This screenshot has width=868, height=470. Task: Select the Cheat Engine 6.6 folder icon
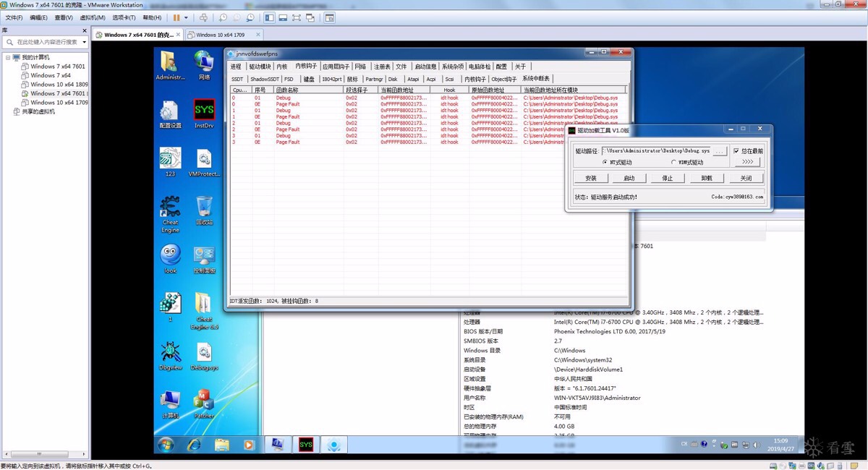(x=204, y=311)
